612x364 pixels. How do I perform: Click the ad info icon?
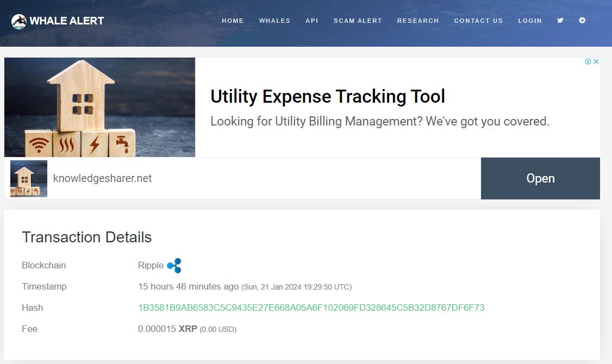tap(588, 61)
